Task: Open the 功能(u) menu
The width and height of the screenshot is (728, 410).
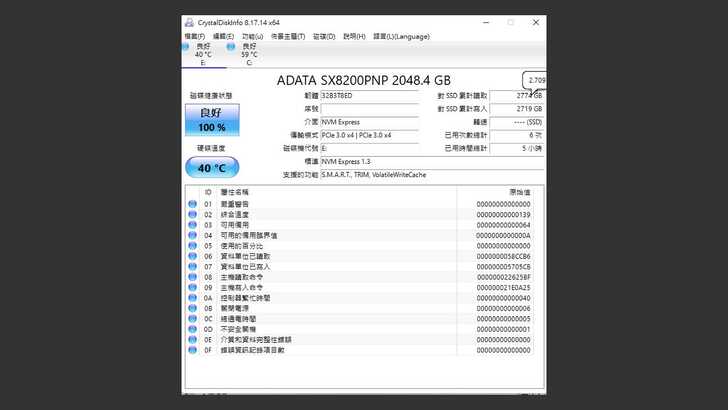Action: pos(252,36)
